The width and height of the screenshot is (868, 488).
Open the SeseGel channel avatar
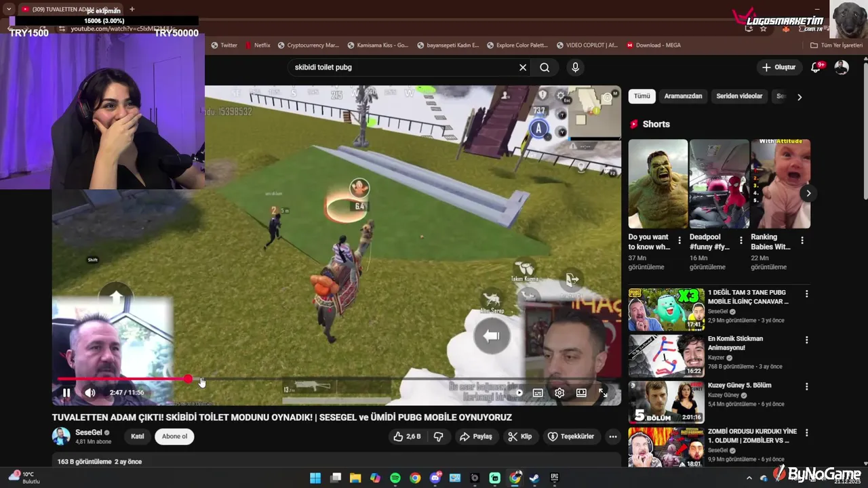[61, 436]
